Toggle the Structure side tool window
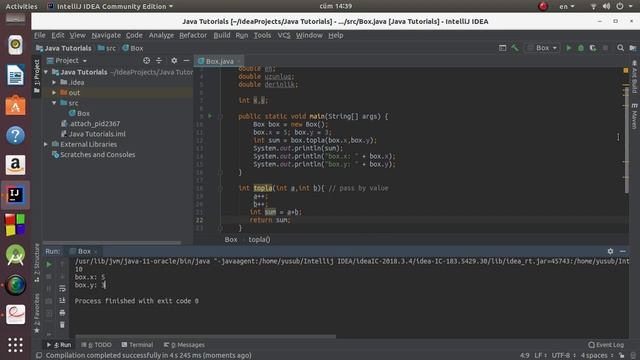Screen dimensions: 640x360 [37, 263]
